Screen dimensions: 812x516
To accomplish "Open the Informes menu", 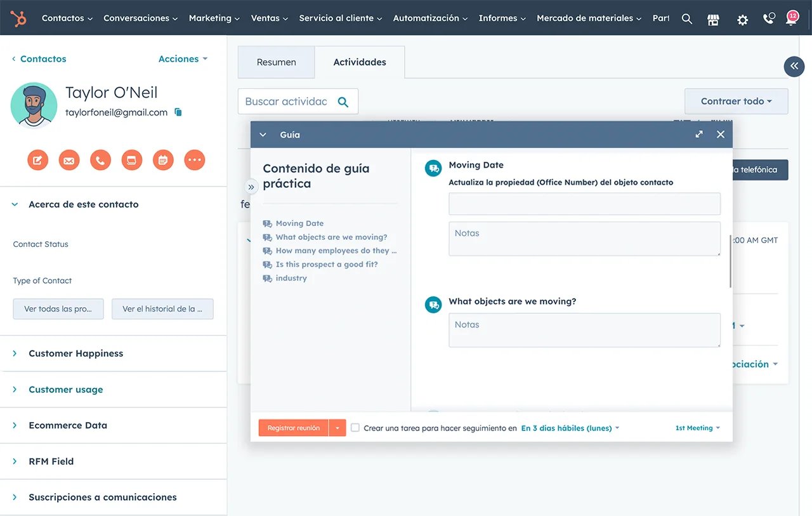I will (x=502, y=18).
